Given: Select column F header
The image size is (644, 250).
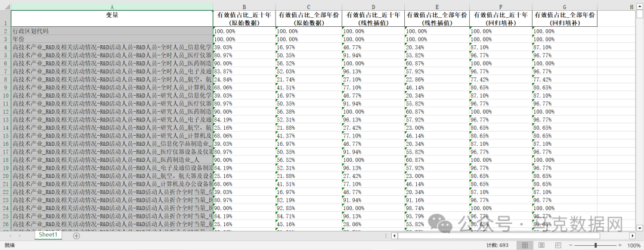Looking at the screenshot, I should pyautogui.click(x=501, y=6).
